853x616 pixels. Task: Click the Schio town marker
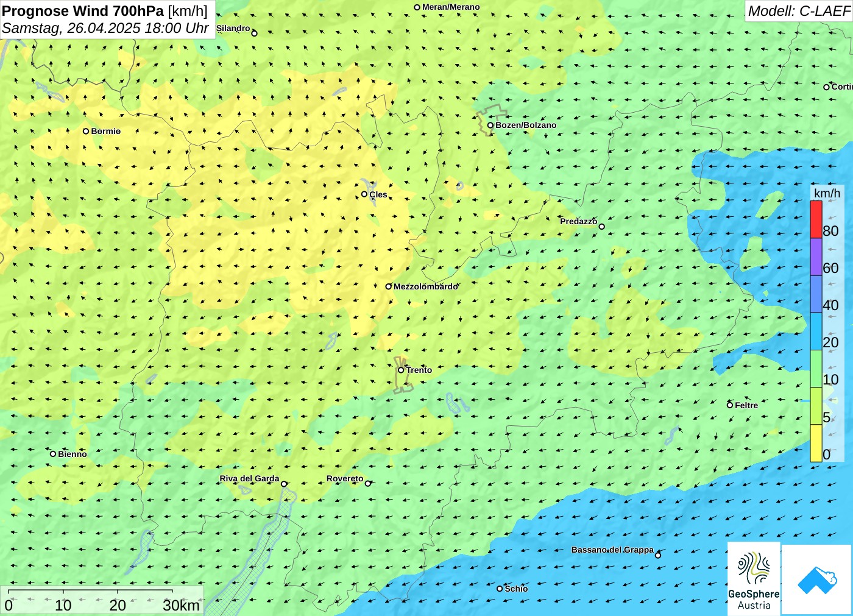pyautogui.click(x=500, y=589)
